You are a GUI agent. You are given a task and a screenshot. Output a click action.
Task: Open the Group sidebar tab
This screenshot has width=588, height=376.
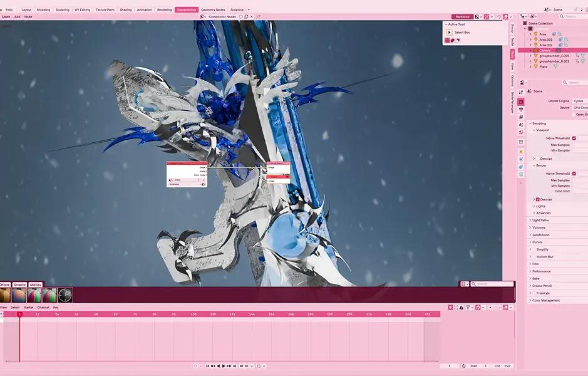pos(512,28)
